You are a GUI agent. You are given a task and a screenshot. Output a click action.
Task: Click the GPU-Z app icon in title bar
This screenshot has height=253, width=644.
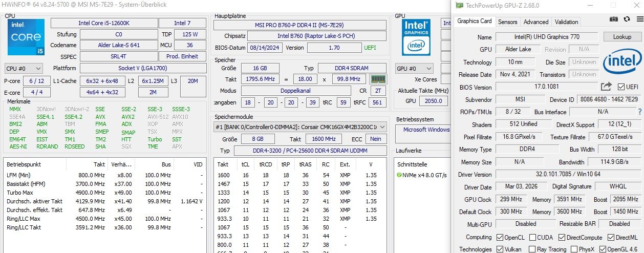point(459,5)
